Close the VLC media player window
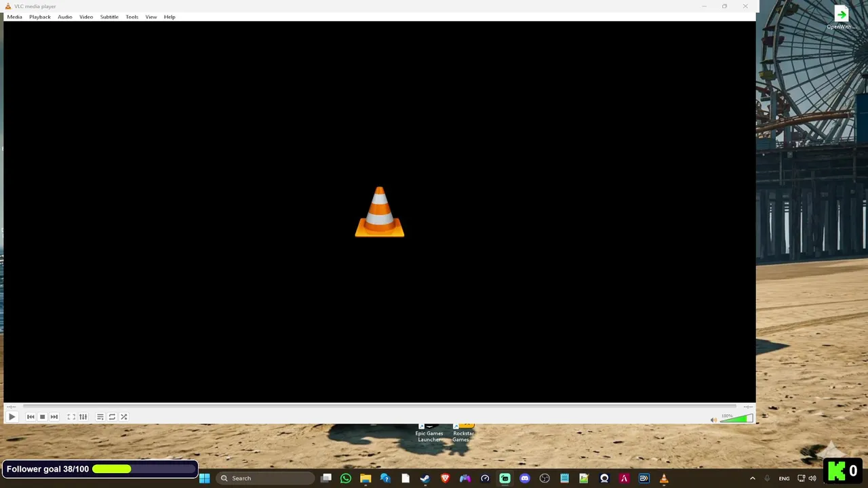The image size is (868, 488). 745,6
